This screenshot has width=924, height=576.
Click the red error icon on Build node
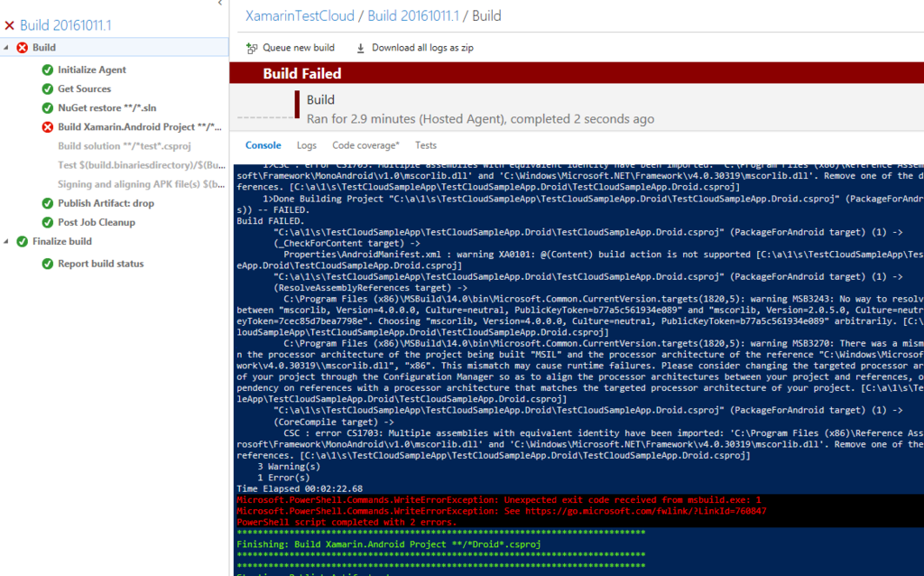[23, 48]
